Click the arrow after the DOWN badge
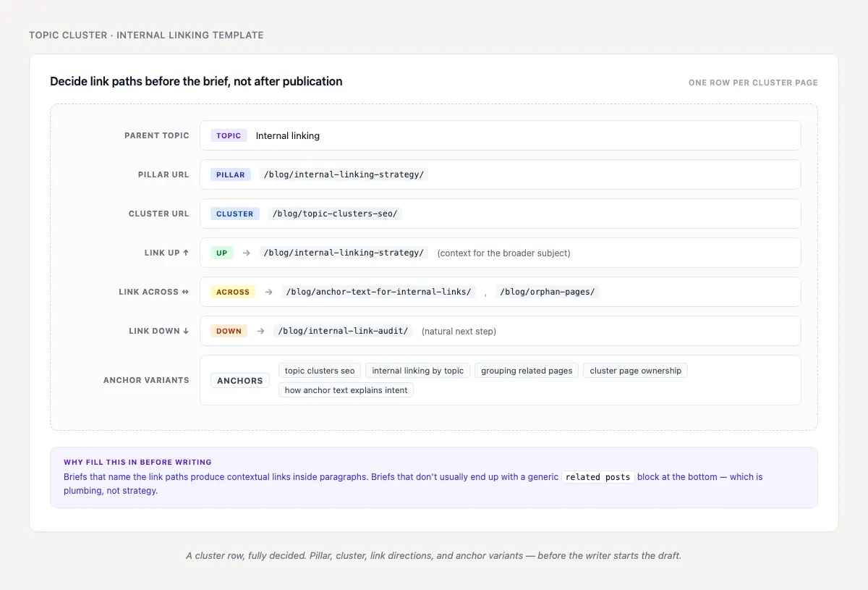Image resolution: width=868 pixels, height=590 pixels. (260, 331)
